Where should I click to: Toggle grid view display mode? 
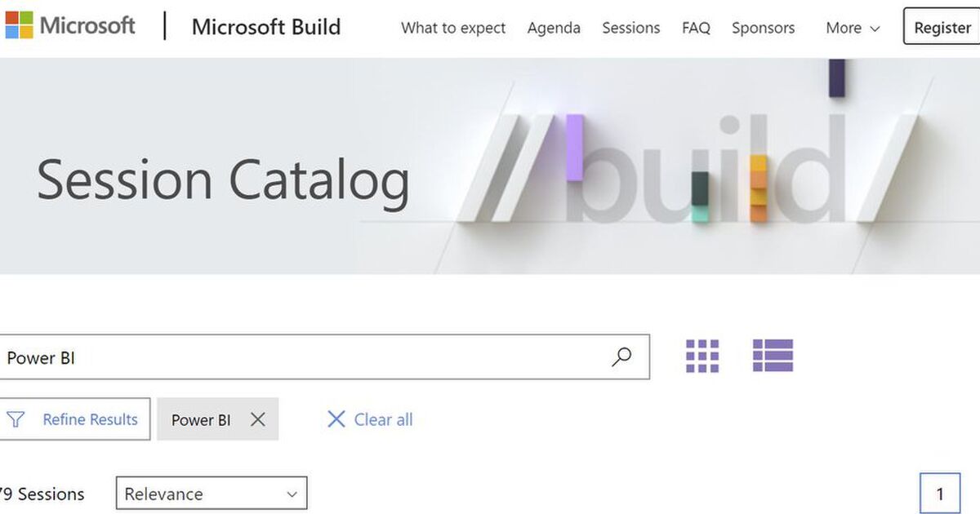click(701, 356)
